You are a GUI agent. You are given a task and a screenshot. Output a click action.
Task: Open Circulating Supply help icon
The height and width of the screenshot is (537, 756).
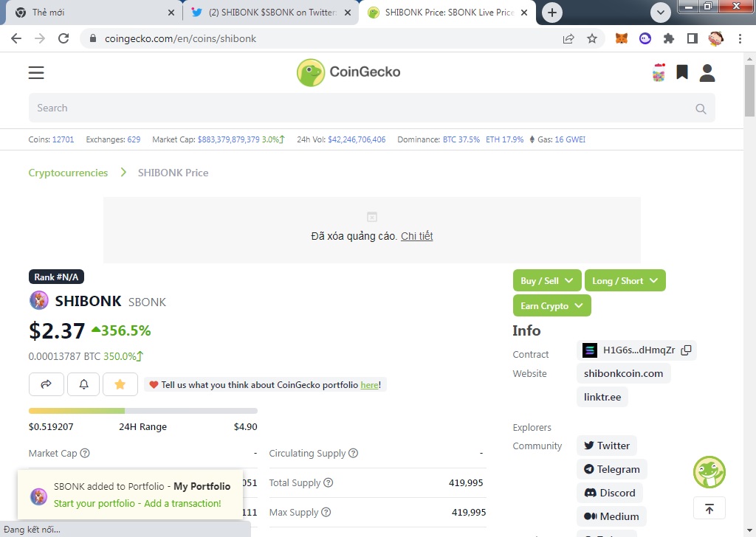pyautogui.click(x=354, y=453)
